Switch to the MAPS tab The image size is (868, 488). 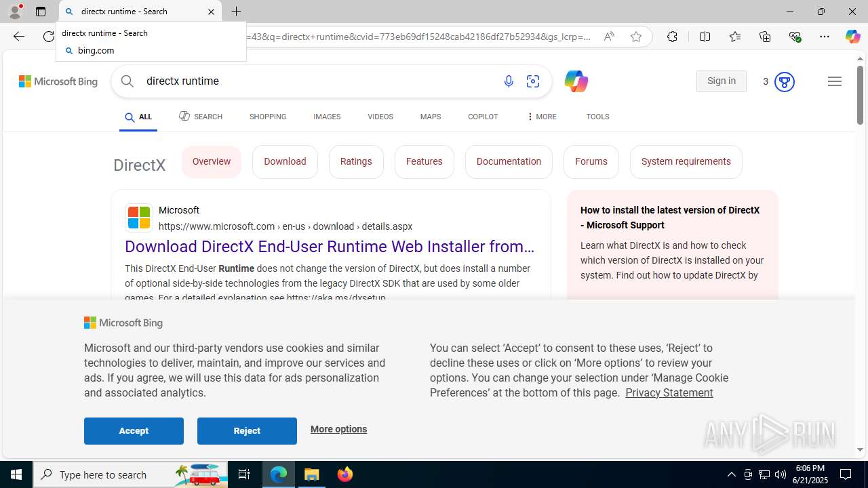(x=431, y=117)
